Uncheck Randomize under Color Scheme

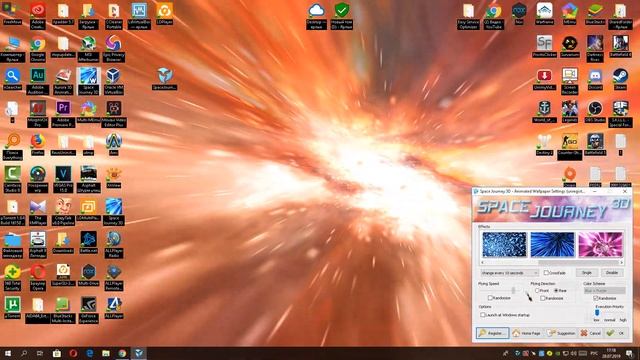pyautogui.click(x=596, y=298)
